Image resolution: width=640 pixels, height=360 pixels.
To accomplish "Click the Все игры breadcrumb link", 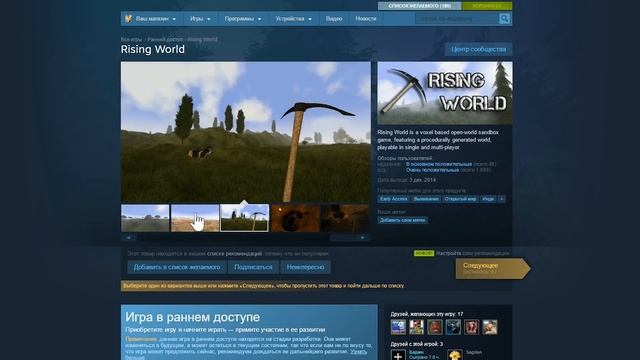I will (x=131, y=40).
